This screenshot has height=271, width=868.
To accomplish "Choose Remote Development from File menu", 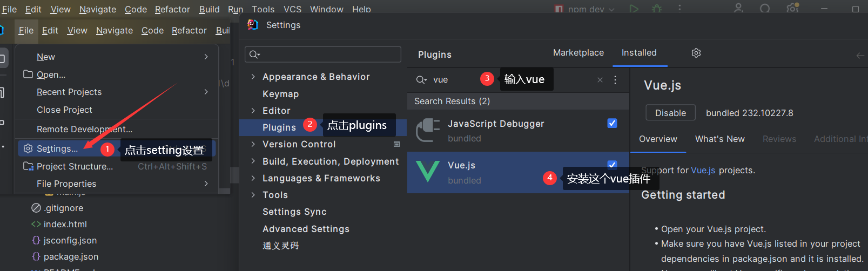I will click(x=84, y=129).
